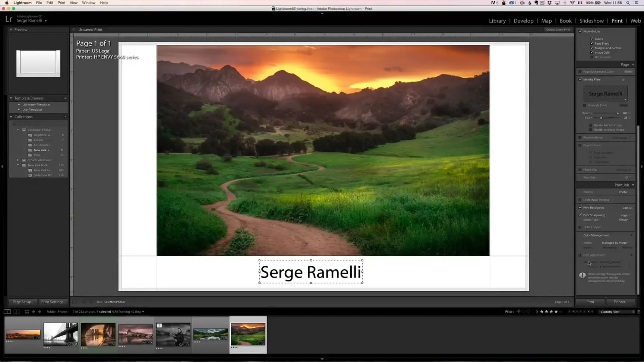Uncheck Image Cells guide option

point(592,53)
